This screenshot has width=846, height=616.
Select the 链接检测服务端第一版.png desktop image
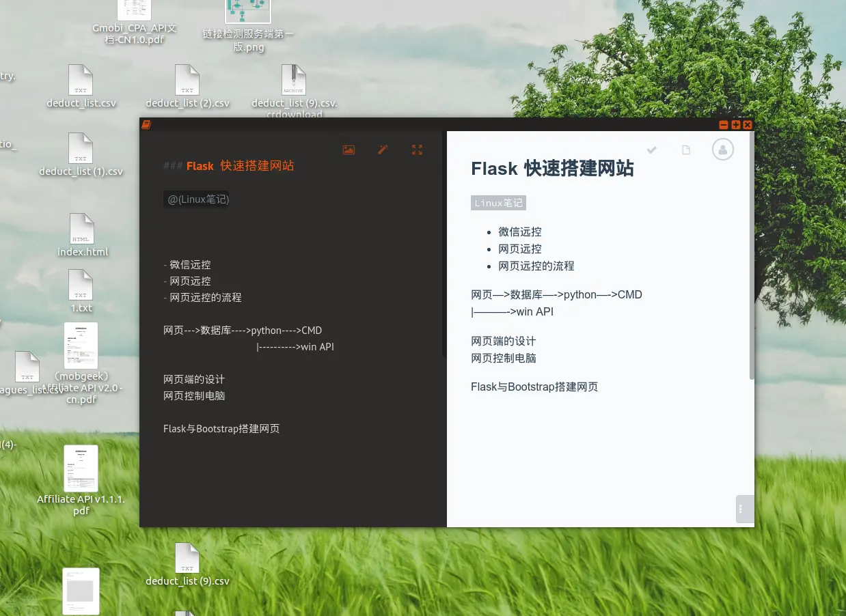pyautogui.click(x=248, y=27)
